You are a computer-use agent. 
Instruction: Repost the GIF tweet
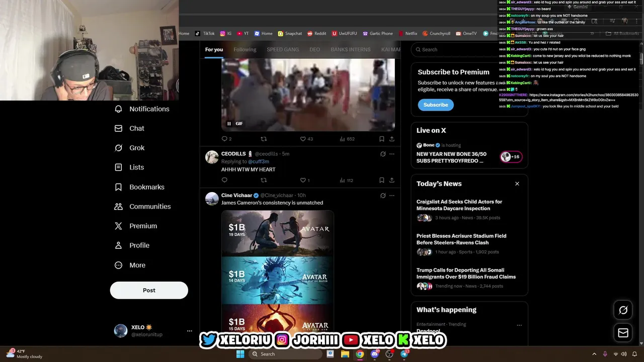tap(264, 139)
